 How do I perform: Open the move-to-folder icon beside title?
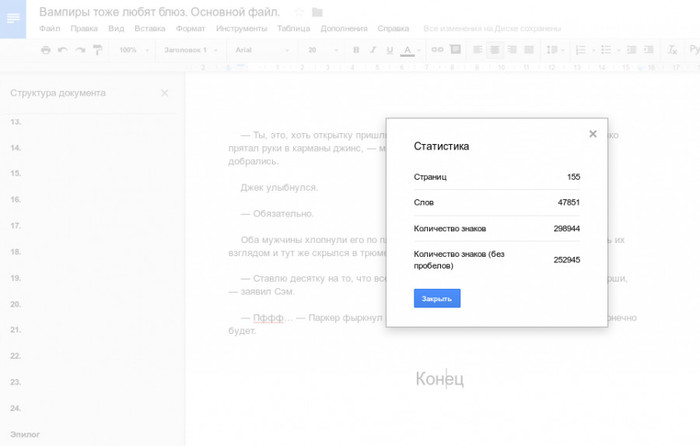[317, 13]
